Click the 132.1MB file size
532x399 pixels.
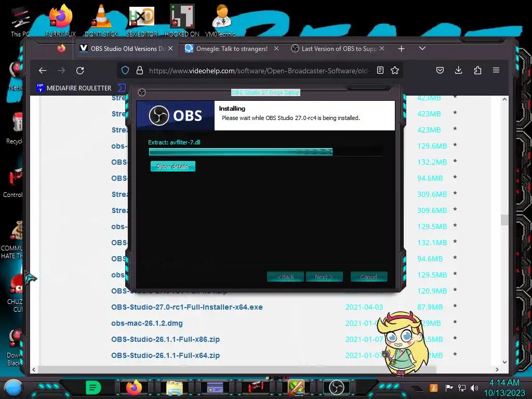[x=432, y=243]
